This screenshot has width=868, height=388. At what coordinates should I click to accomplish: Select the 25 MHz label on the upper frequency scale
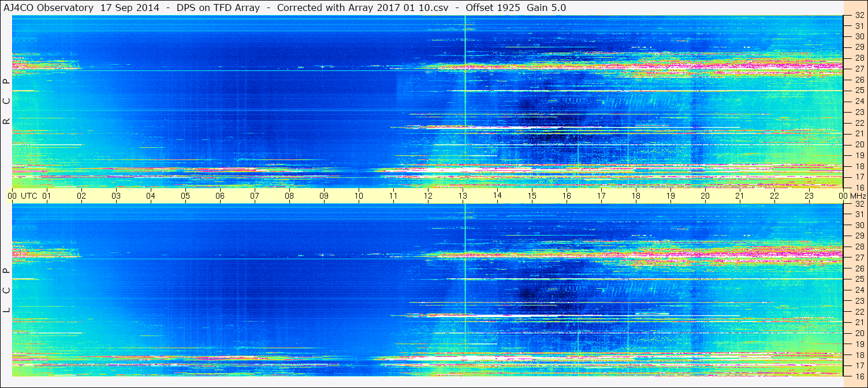coord(859,90)
